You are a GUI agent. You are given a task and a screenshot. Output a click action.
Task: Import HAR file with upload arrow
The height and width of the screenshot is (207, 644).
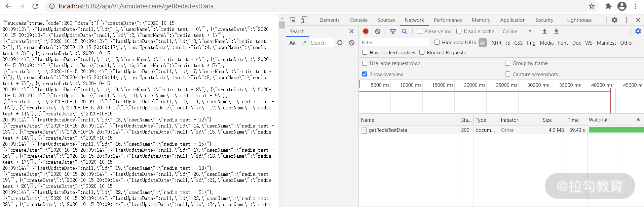[544, 31]
